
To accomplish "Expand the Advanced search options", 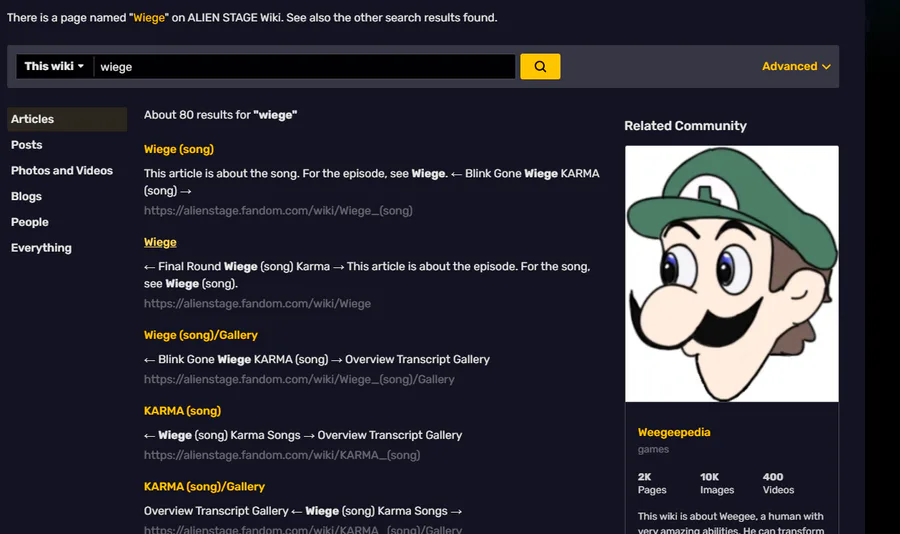I will tap(796, 67).
